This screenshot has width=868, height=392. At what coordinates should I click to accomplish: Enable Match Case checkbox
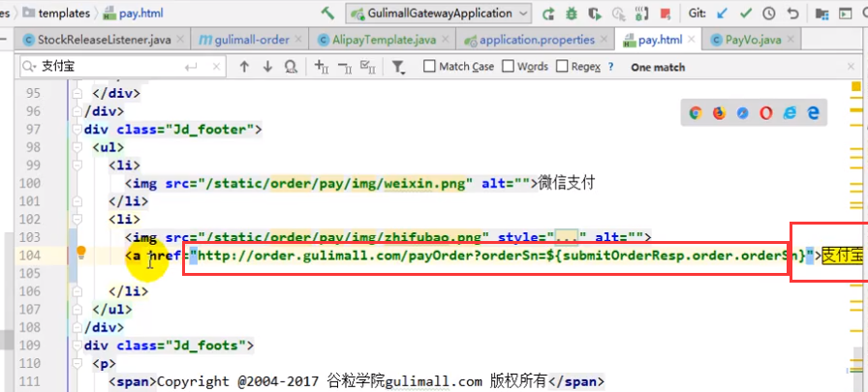[429, 67]
